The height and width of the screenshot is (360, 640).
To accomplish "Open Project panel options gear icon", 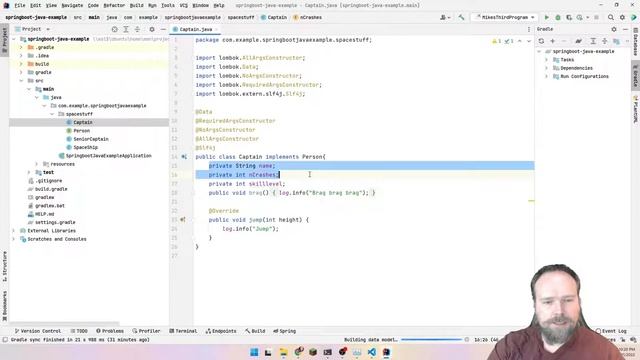I will (152, 29).
